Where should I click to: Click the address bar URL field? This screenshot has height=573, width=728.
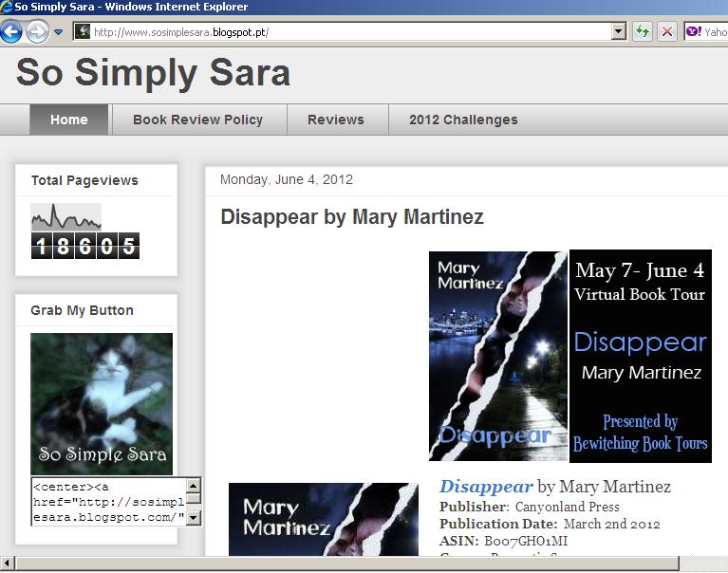click(x=351, y=32)
